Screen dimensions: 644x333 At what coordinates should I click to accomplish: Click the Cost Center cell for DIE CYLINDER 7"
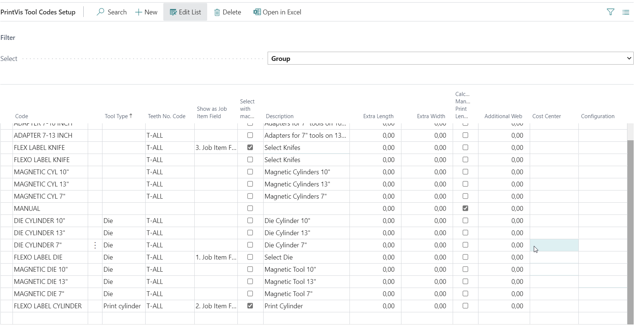(554, 245)
